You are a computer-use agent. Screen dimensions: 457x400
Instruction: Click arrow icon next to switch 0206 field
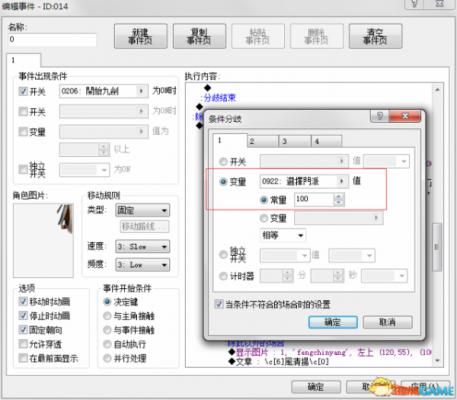141,91
